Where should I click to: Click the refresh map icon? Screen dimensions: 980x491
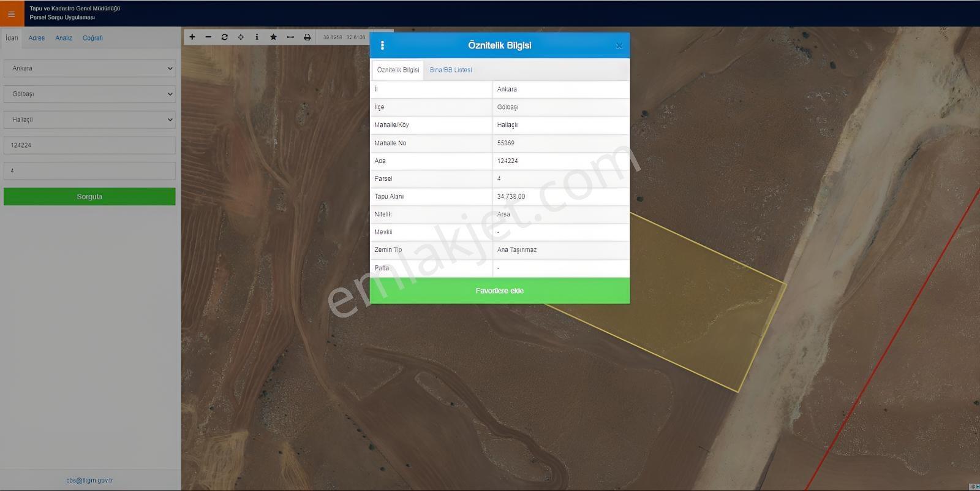point(225,37)
